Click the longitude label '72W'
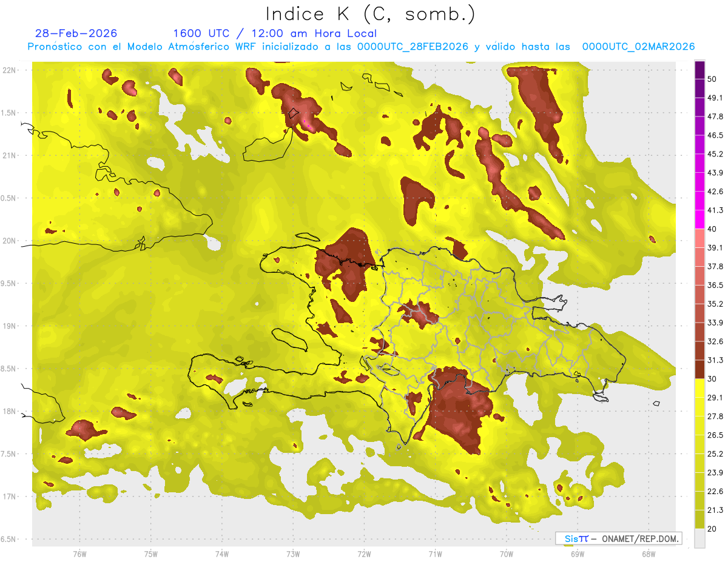 [x=364, y=554]
